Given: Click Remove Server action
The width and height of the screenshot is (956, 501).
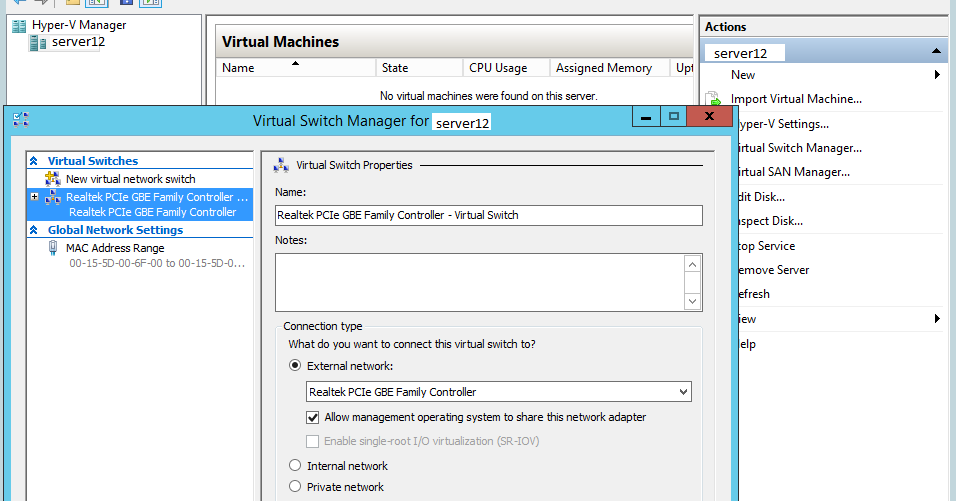Looking at the screenshot, I should [773, 270].
